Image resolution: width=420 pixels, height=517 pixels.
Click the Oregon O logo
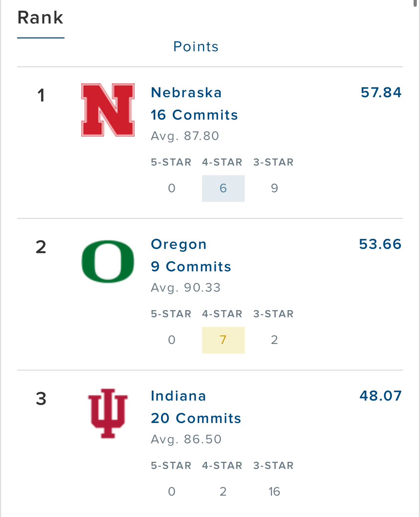(108, 262)
